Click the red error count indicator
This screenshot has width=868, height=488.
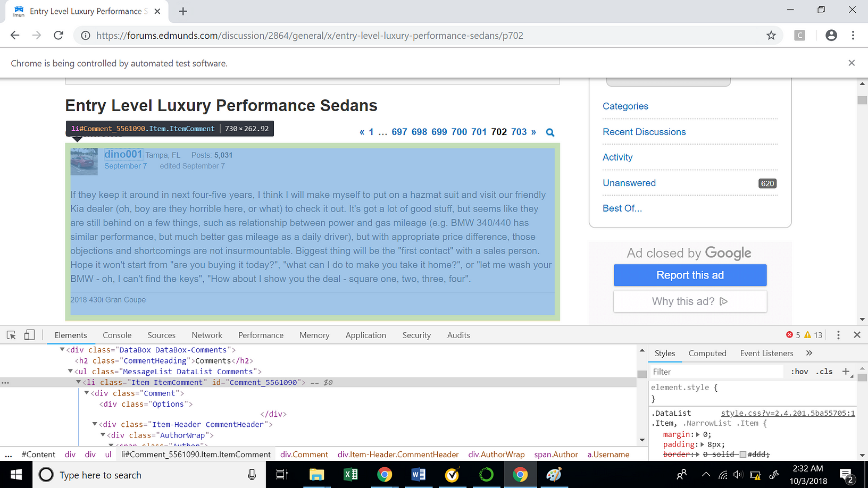click(793, 335)
